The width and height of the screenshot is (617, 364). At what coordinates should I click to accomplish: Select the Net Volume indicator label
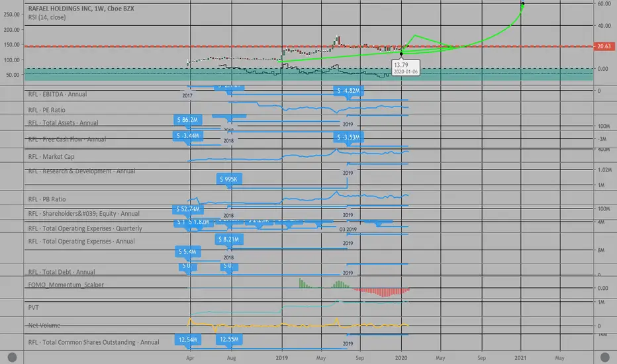pos(44,326)
